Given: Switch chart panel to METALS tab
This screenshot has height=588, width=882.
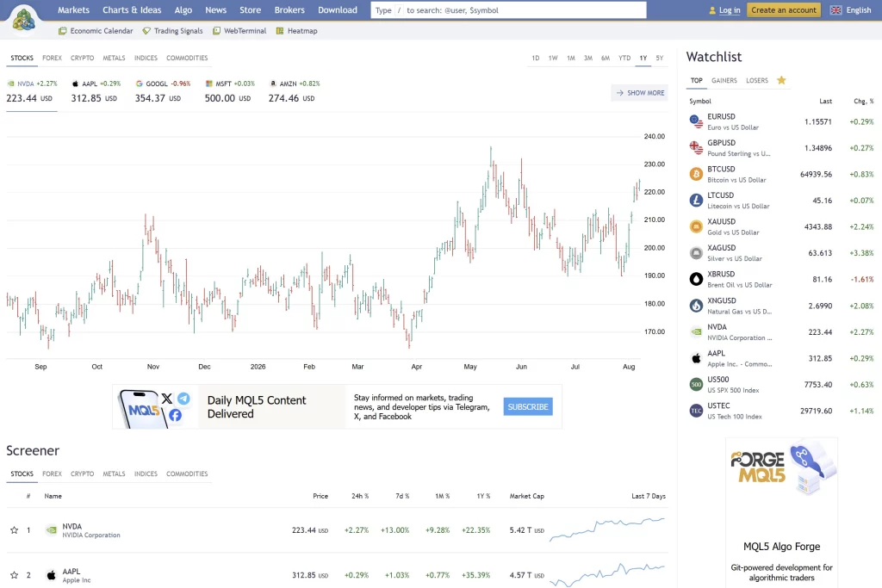Looking at the screenshot, I should coord(115,58).
